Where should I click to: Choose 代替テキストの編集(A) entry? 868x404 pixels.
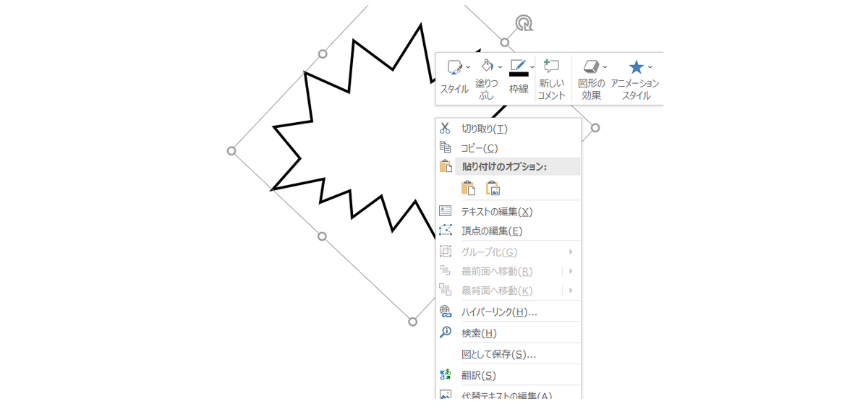tap(509, 396)
